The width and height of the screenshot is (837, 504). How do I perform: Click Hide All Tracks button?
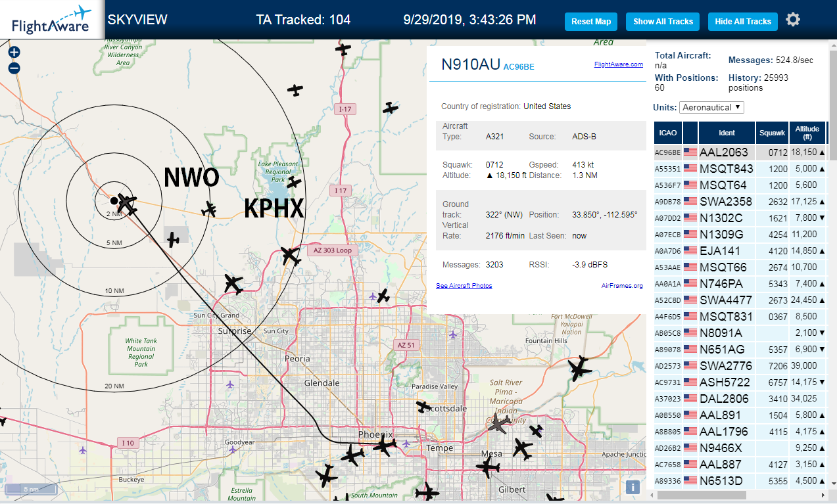(743, 22)
